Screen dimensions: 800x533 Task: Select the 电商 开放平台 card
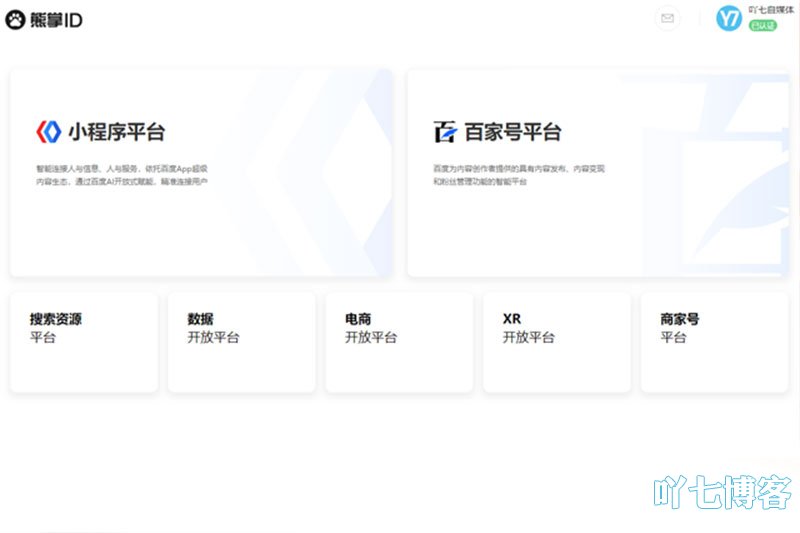pos(399,341)
